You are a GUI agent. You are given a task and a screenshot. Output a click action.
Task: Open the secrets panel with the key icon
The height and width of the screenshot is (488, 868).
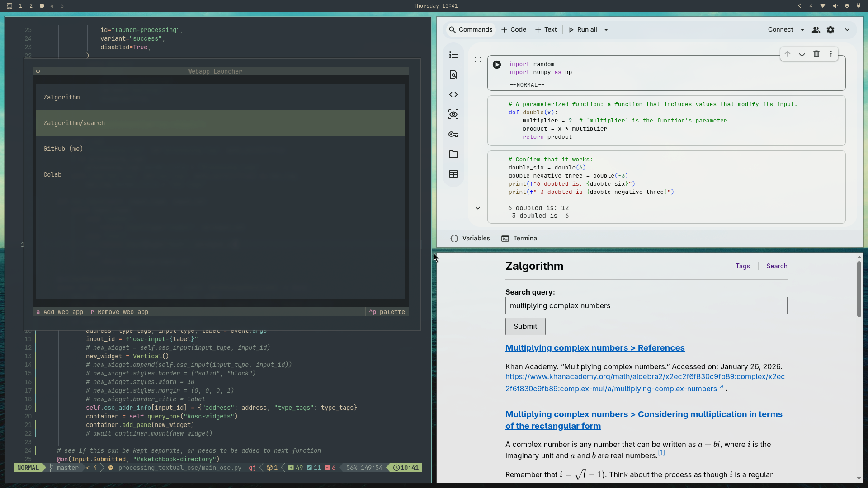coord(453,134)
